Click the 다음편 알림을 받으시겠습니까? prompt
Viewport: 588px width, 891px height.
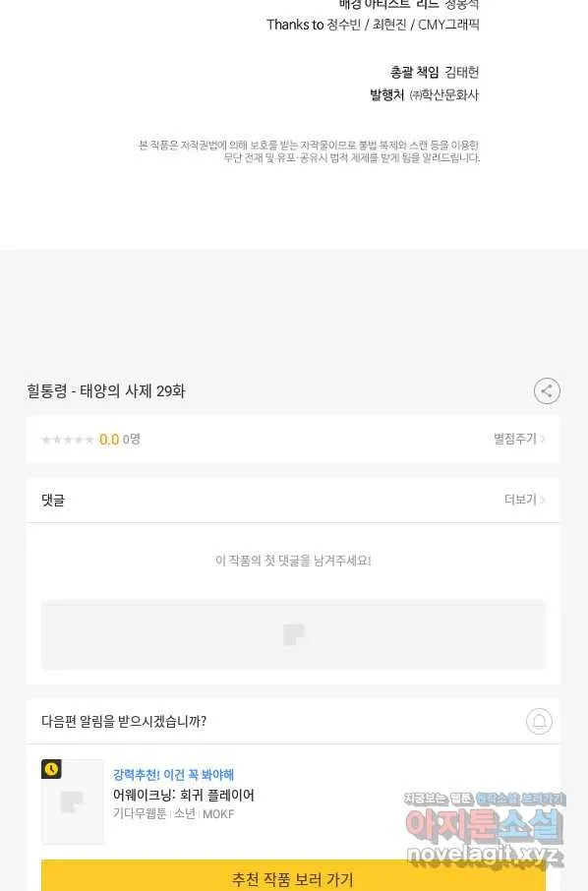(x=124, y=721)
